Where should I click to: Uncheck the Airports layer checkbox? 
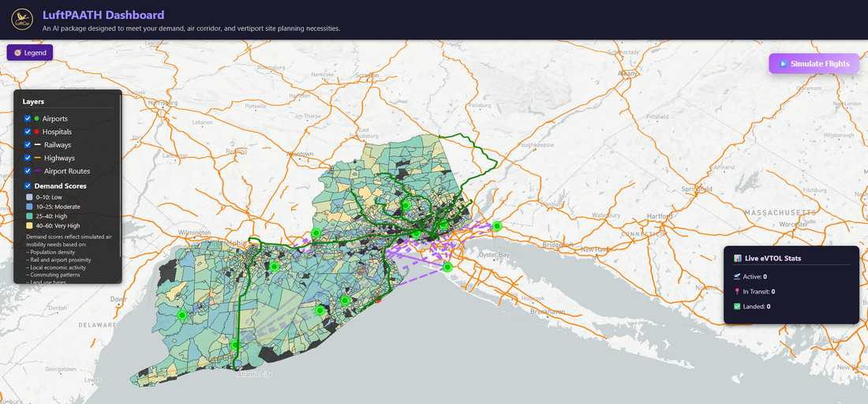(x=28, y=118)
